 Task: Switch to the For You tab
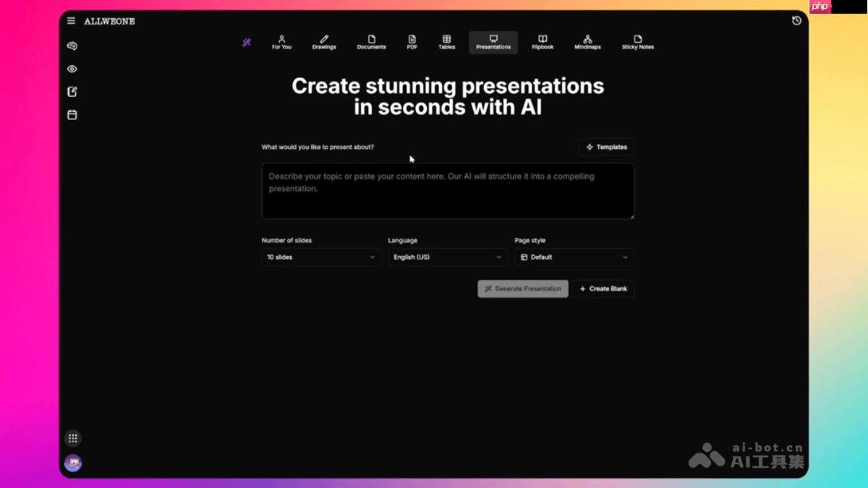coord(282,43)
